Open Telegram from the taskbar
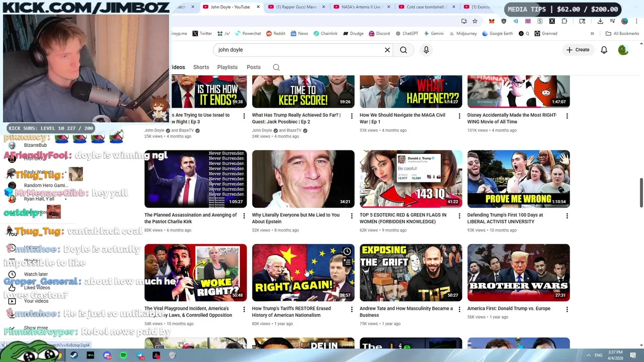The height and width of the screenshot is (362, 644). coord(140,355)
